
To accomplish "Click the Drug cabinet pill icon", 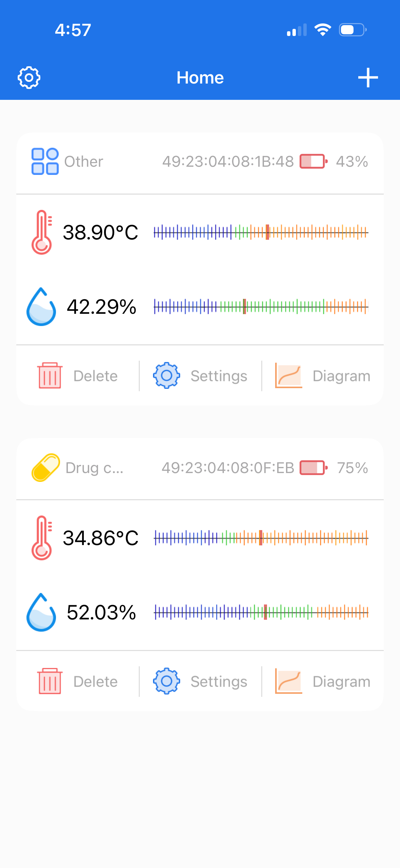I will coord(45,468).
